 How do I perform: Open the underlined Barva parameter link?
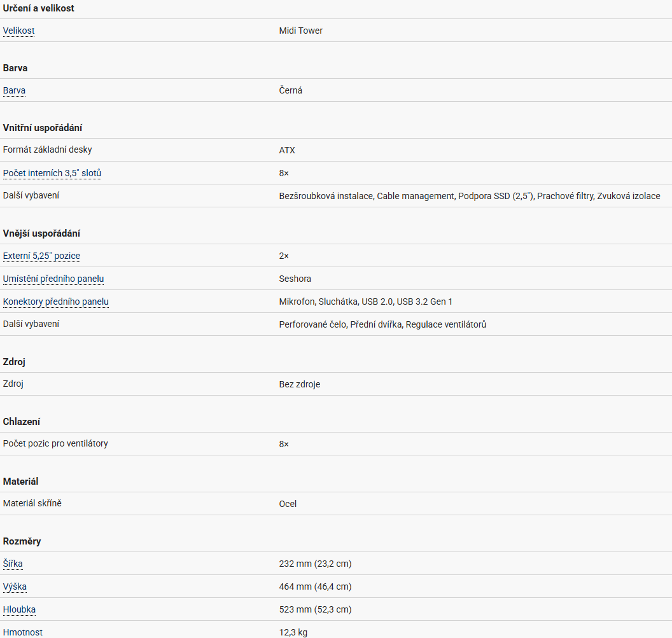click(15, 90)
